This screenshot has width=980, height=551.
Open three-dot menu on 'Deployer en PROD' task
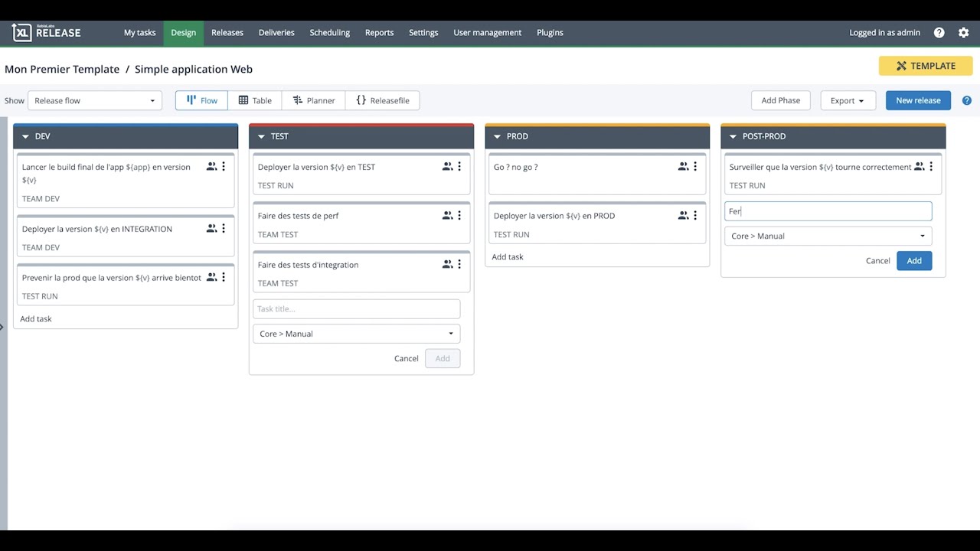click(695, 215)
